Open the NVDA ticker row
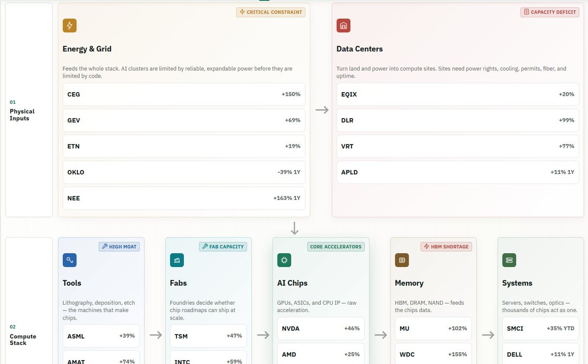Viewport: 588px width, 364px height. click(321, 328)
